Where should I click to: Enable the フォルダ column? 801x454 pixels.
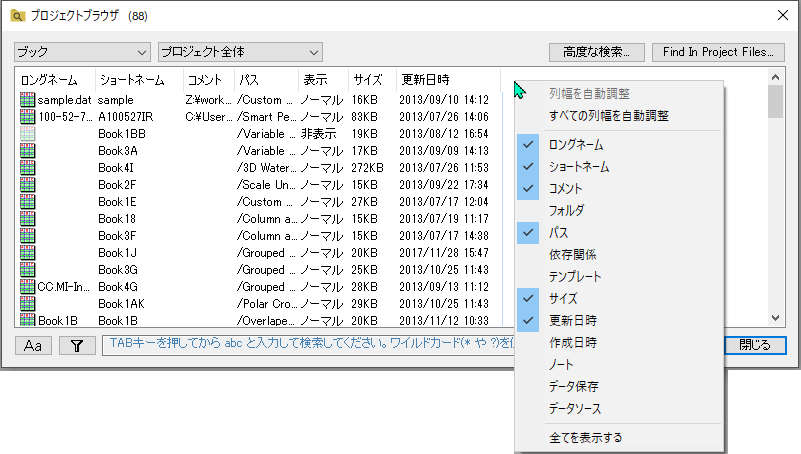(620, 210)
